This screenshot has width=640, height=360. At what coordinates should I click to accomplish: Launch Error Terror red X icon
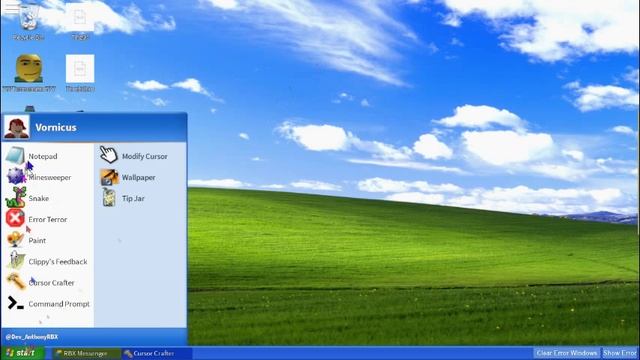(x=16, y=218)
